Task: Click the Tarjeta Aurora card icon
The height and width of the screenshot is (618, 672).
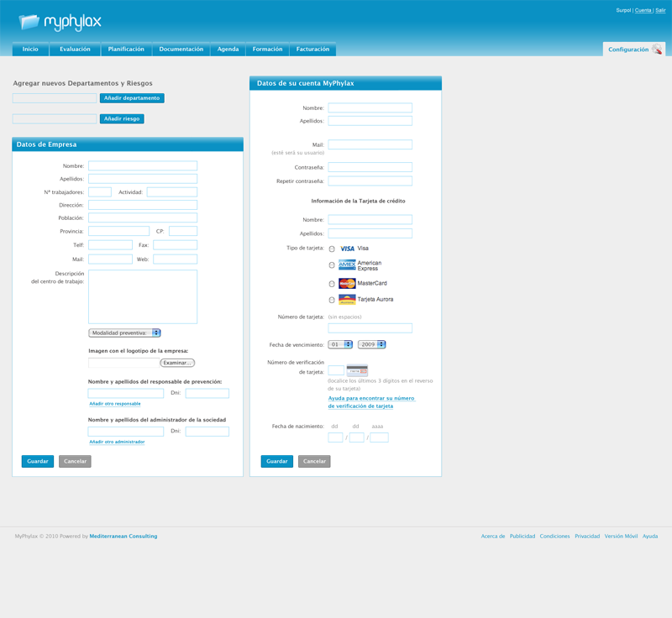Action: coord(347,300)
